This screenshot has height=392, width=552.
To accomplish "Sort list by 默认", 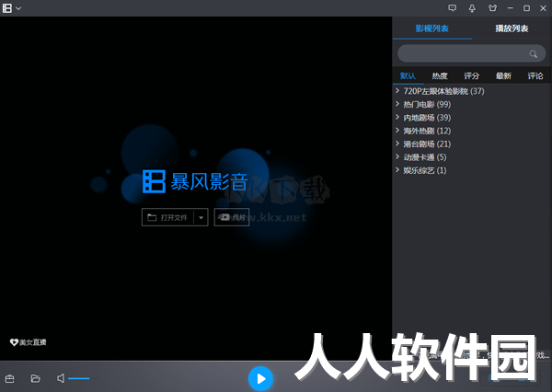I will 408,75.
